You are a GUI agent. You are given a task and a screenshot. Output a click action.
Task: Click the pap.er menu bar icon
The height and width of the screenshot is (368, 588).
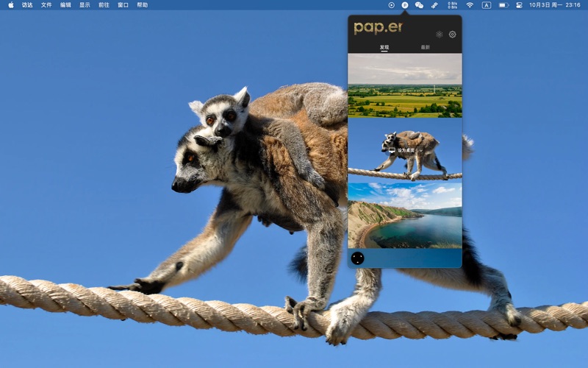pos(404,5)
